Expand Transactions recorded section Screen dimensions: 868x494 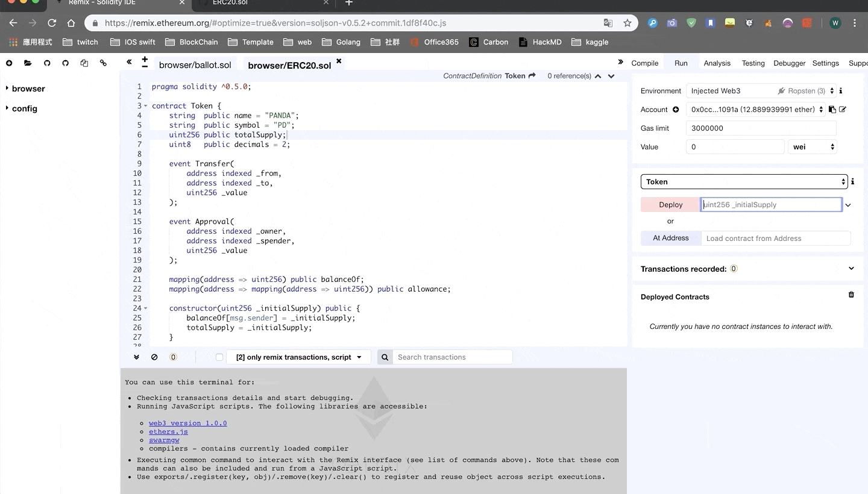pyautogui.click(x=851, y=269)
